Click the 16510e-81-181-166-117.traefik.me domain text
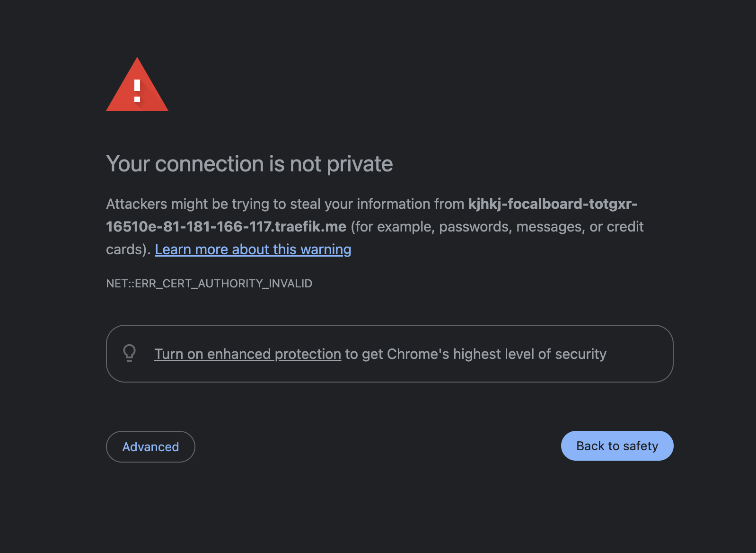The height and width of the screenshot is (553, 756). [226, 227]
